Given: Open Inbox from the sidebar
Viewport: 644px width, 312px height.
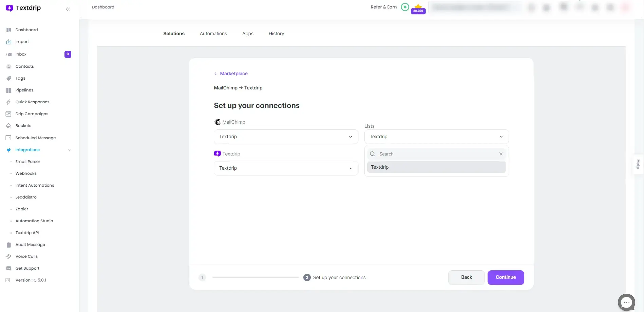Looking at the screenshot, I should coord(21,54).
